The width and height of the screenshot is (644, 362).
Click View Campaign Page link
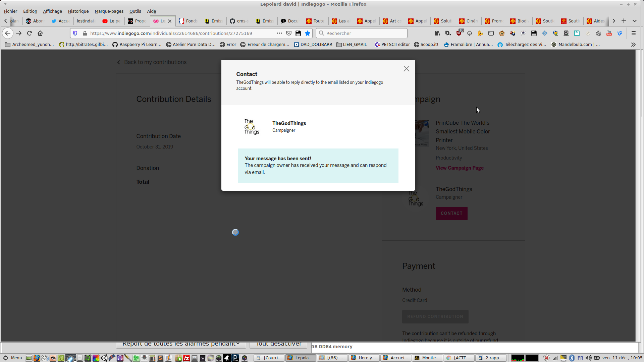coord(460,168)
